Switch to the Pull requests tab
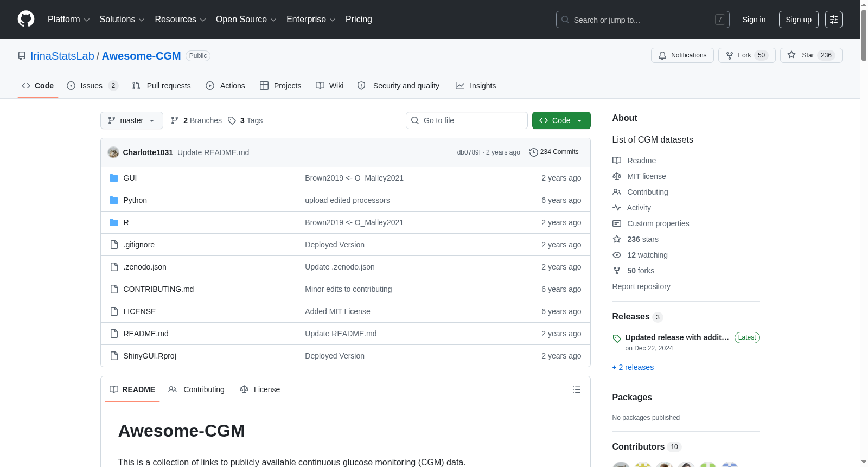Image resolution: width=868 pixels, height=467 pixels. point(162,86)
